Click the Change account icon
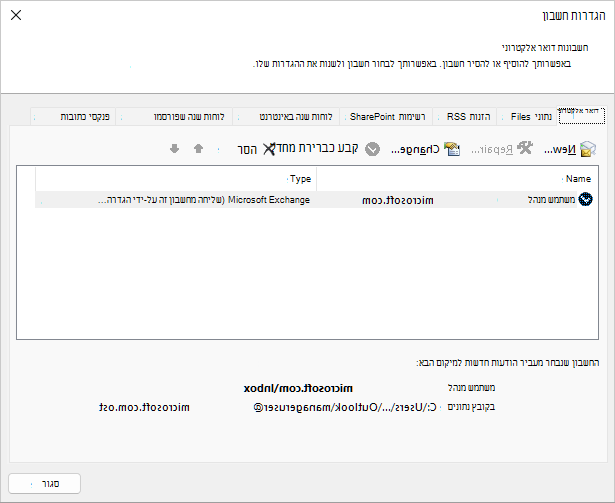 [x=452, y=149]
